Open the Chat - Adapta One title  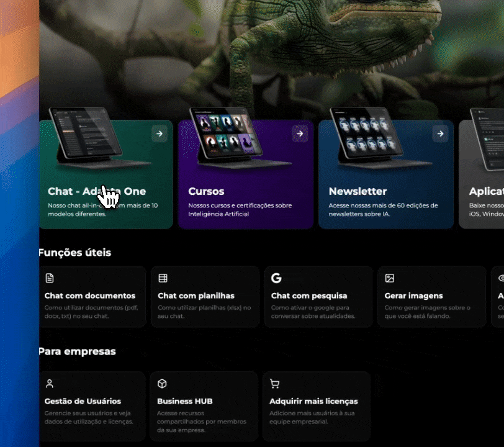[x=97, y=191]
